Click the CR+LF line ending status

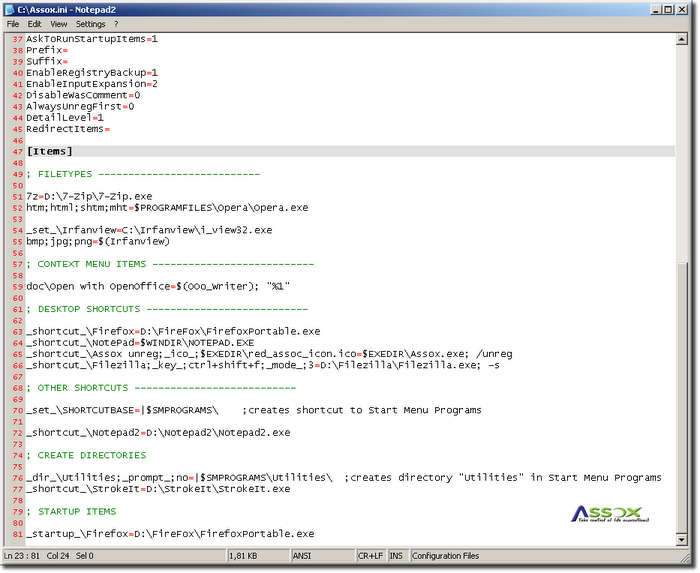pos(371,556)
